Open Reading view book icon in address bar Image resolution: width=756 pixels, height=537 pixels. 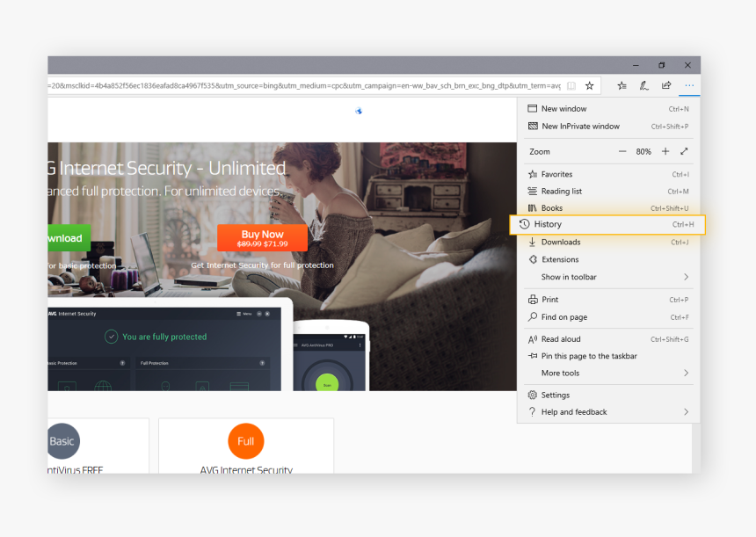click(571, 86)
